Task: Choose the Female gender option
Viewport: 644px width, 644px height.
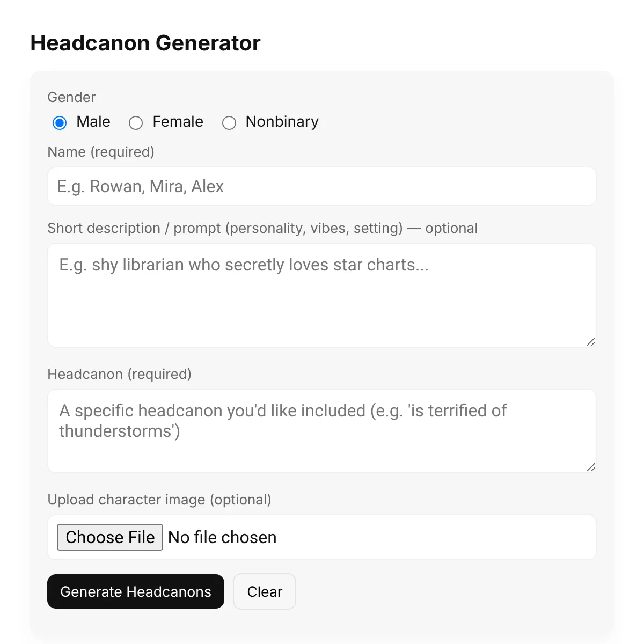Action: click(x=136, y=123)
